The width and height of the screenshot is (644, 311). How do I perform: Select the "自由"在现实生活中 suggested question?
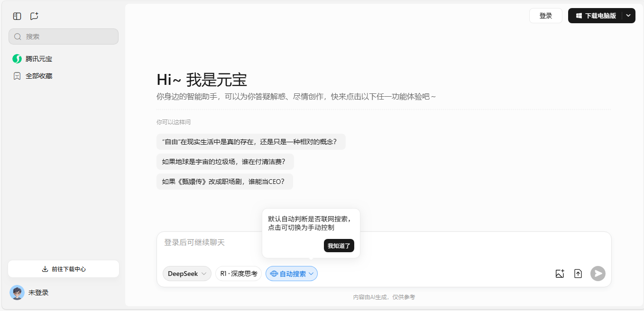[251, 142]
